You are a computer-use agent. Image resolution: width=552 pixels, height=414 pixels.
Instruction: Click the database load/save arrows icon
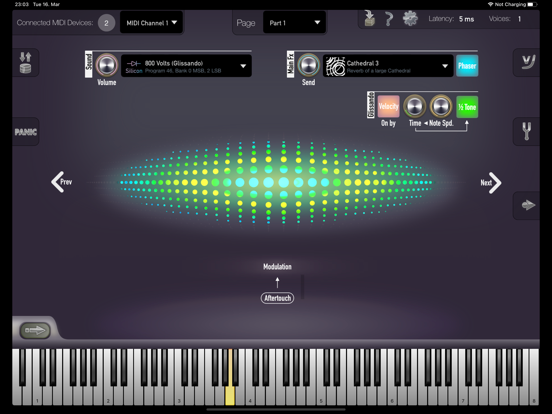pyautogui.click(x=25, y=62)
